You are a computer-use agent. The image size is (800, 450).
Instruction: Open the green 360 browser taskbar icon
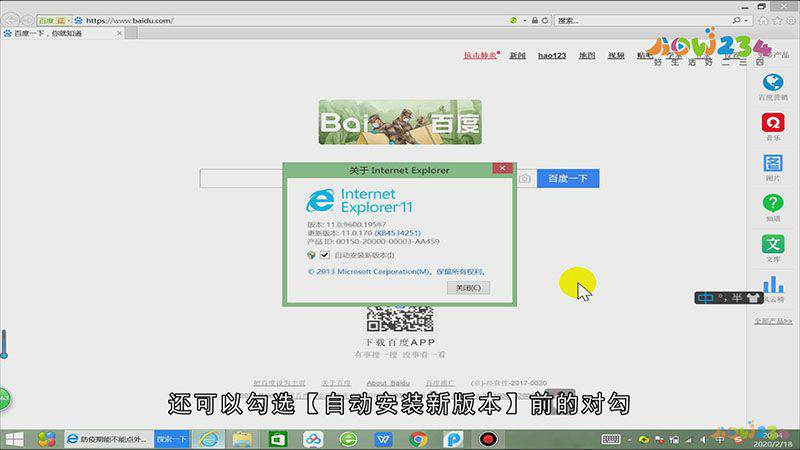(x=348, y=439)
